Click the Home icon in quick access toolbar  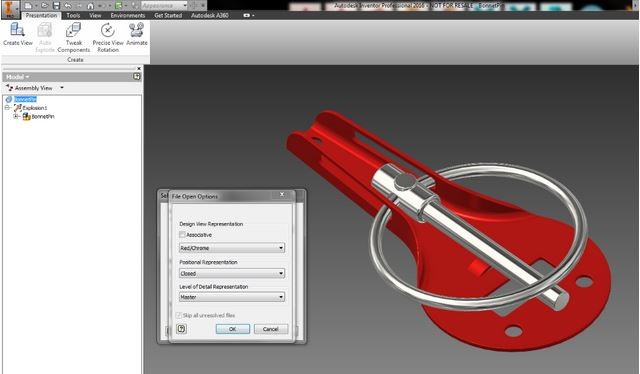[x=91, y=6]
